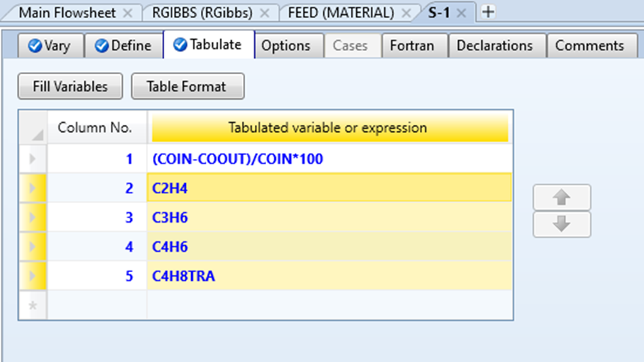
Task: Move selected row down with arrow button
Action: (562, 224)
